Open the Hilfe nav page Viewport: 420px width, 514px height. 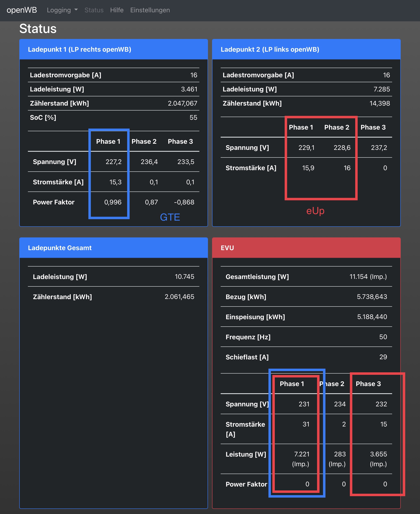click(117, 10)
